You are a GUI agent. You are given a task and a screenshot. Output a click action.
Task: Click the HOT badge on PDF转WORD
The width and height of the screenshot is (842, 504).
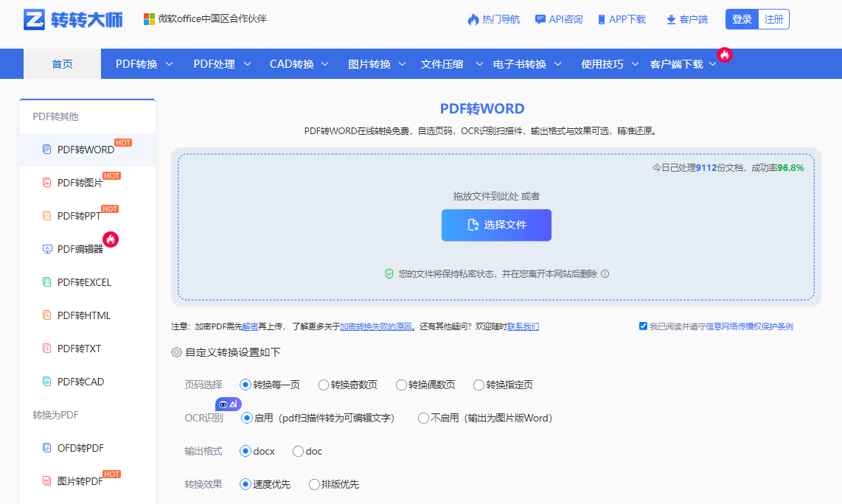tap(123, 143)
